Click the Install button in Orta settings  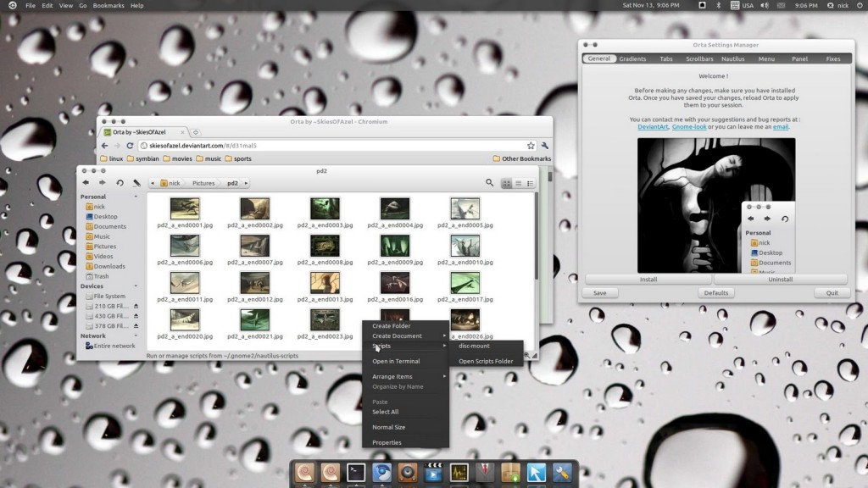coord(648,280)
